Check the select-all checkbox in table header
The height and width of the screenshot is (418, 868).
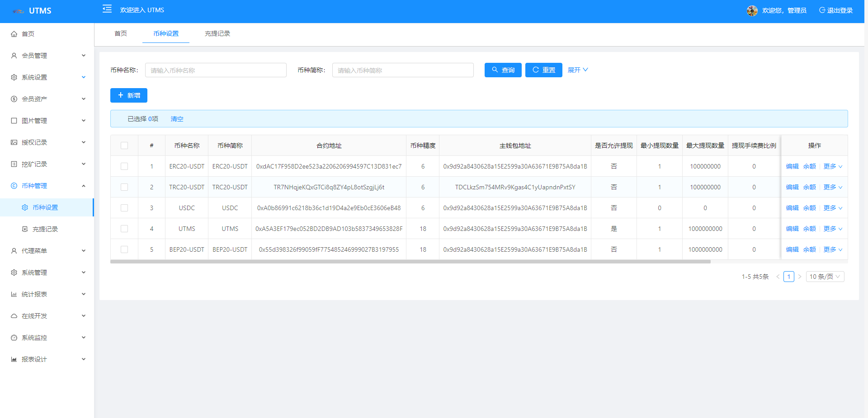pos(124,145)
